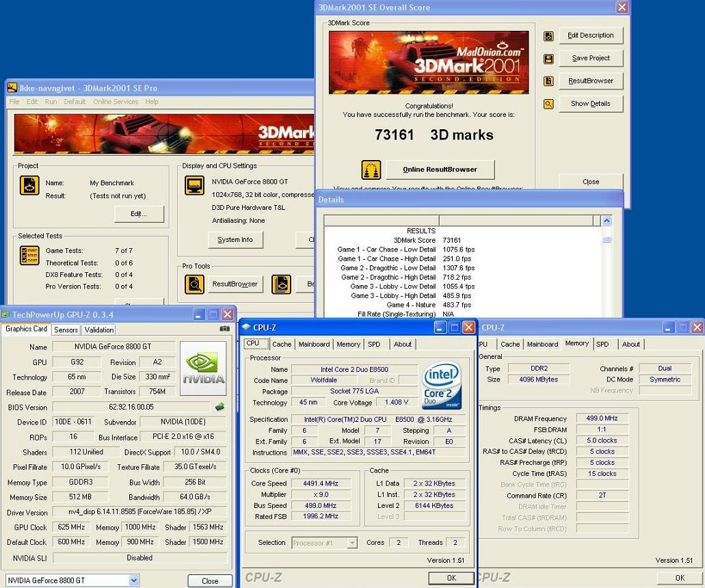Viewport: 705px width, 588px height.
Task: Click the Save Project button
Action: 591,58
